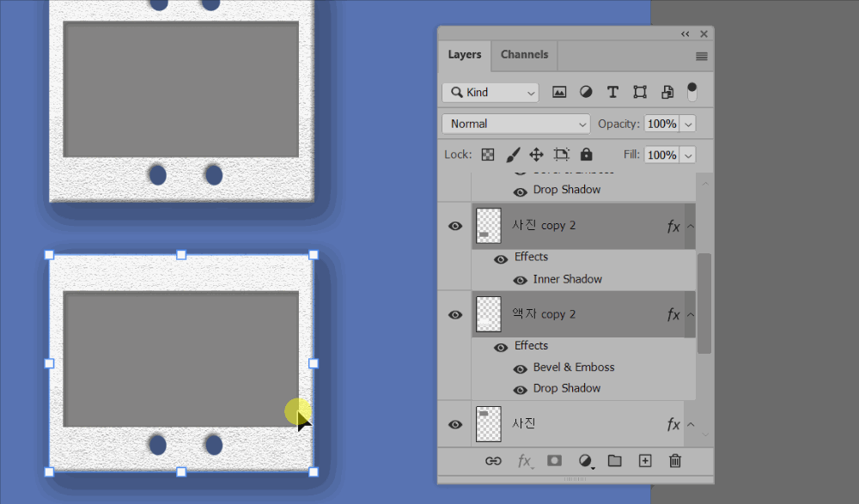The width and height of the screenshot is (859, 504).
Task: Toggle layer filtering on/off switch
Action: pyautogui.click(x=691, y=92)
